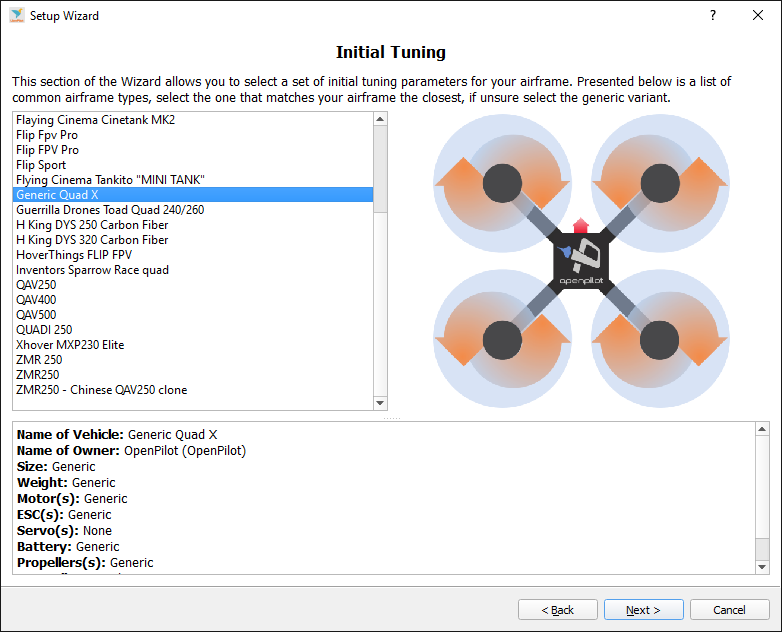The image size is (782, 632).
Task: Click the Propellers(s): Generic detail line
Action: (85, 562)
